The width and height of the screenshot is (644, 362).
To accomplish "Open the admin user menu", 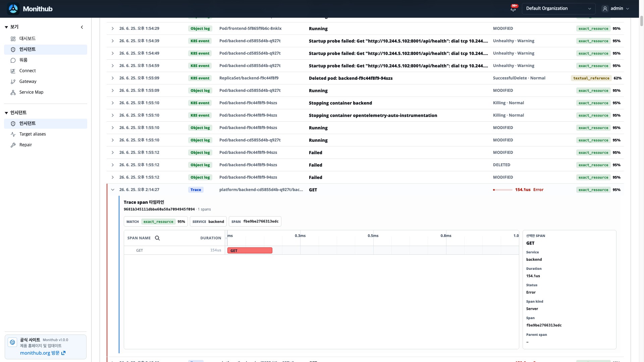I will (616, 9).
